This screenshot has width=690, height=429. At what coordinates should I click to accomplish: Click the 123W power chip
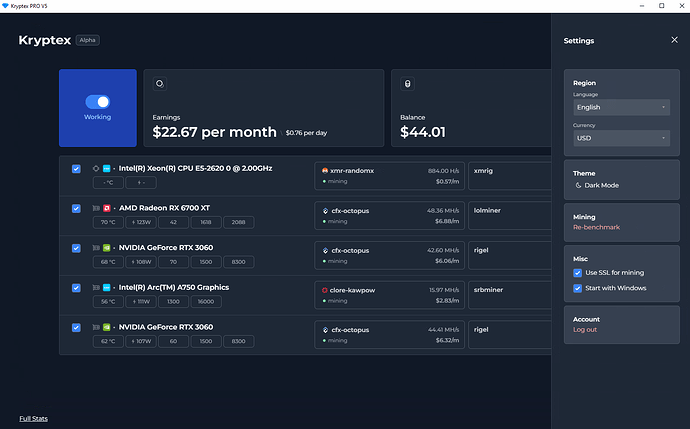tap(141, 222)
